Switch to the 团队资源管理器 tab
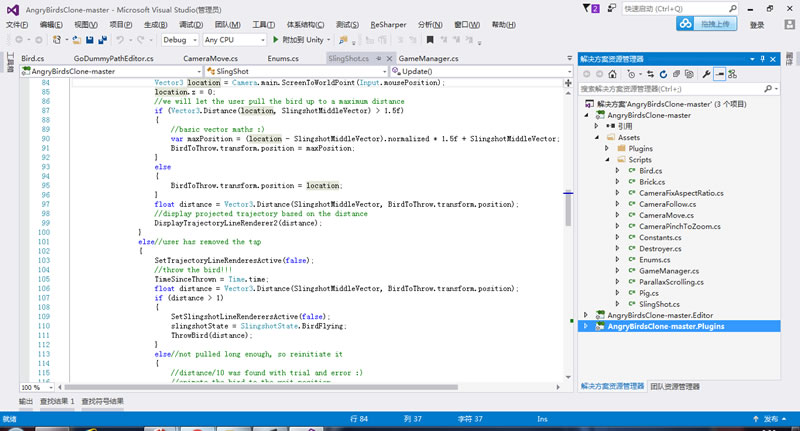This screenshot has width=800, height=431. [675, 386]
